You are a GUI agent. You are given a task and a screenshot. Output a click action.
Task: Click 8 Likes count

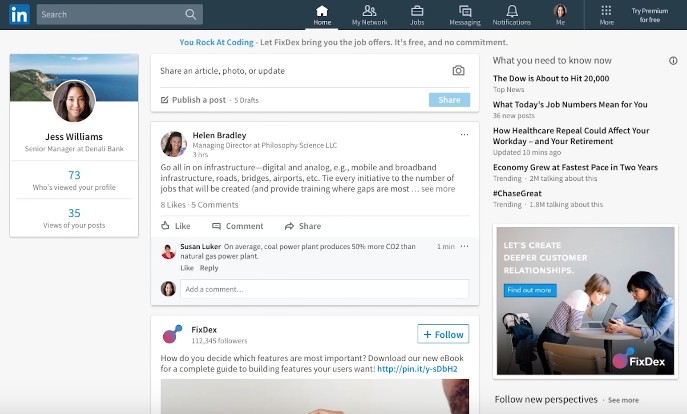[173, 205]
